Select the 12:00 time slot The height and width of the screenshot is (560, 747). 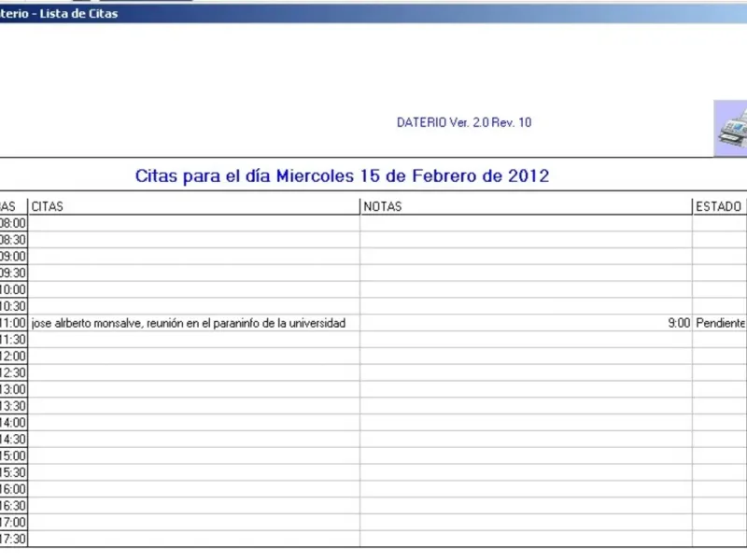point(13,357)
